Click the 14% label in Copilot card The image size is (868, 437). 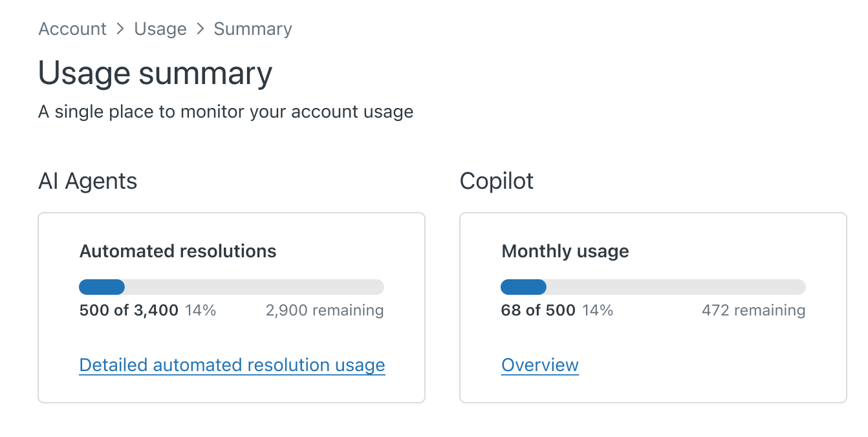[598, 311]
